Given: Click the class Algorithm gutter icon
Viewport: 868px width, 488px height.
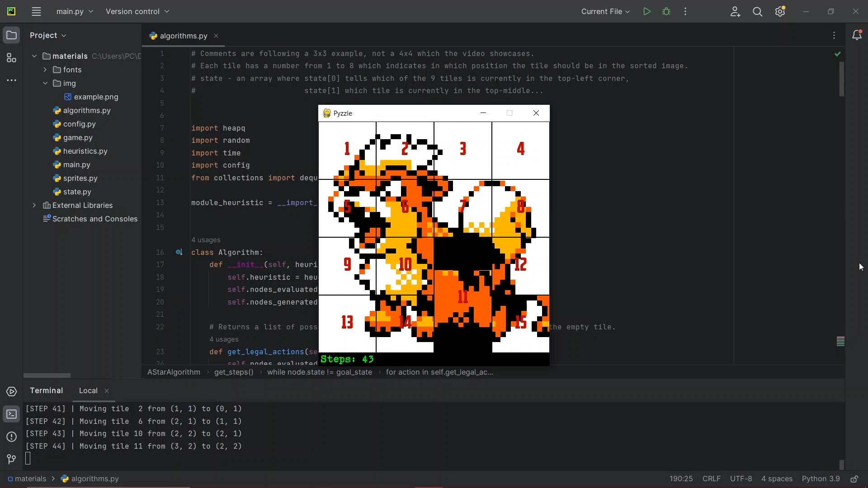Looking at the screenshot, I should (179, 253).
